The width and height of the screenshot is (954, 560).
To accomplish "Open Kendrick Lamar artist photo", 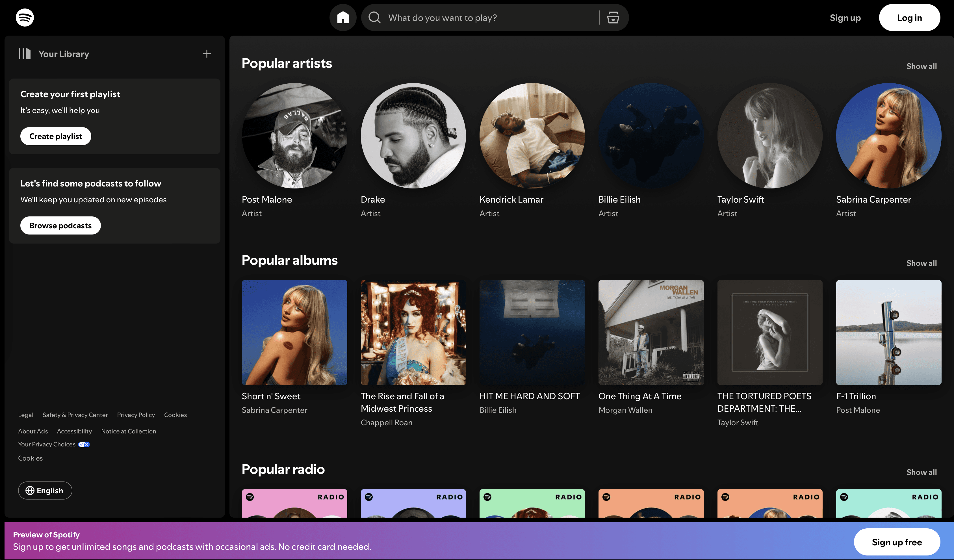I will tap(532, 136).
